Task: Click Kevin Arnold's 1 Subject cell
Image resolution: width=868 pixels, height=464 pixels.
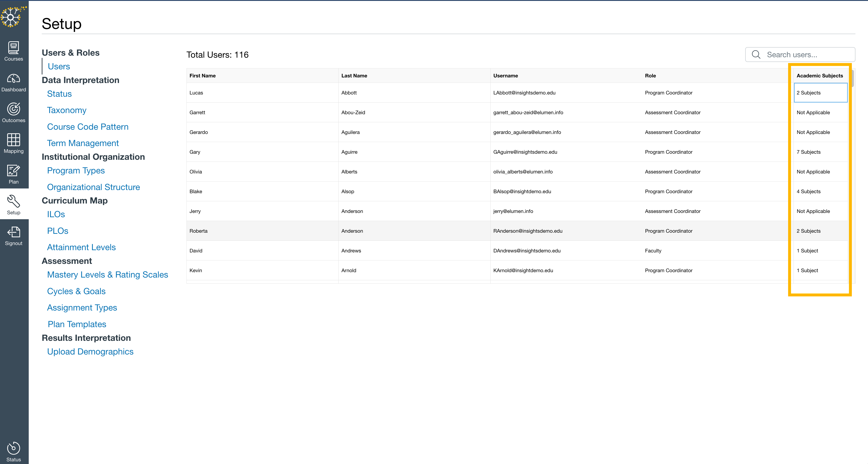Action: click(x=821, y=270)
